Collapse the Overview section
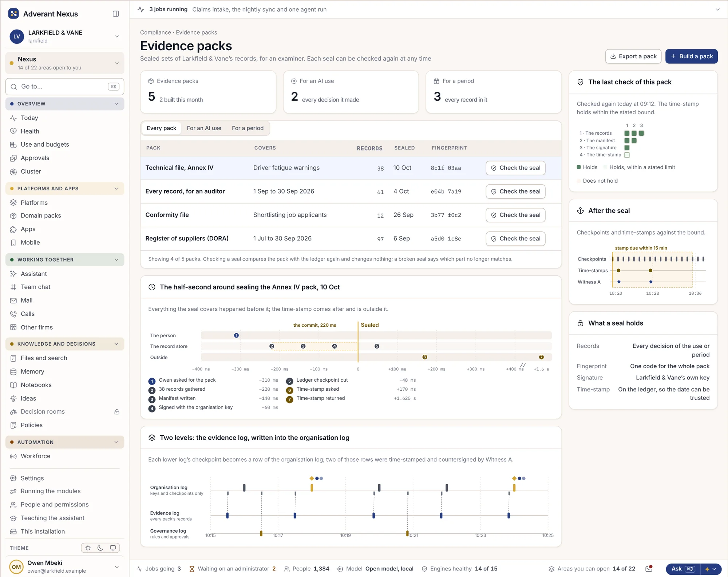The height and width of the screenshot is (577, 728). 65,104
